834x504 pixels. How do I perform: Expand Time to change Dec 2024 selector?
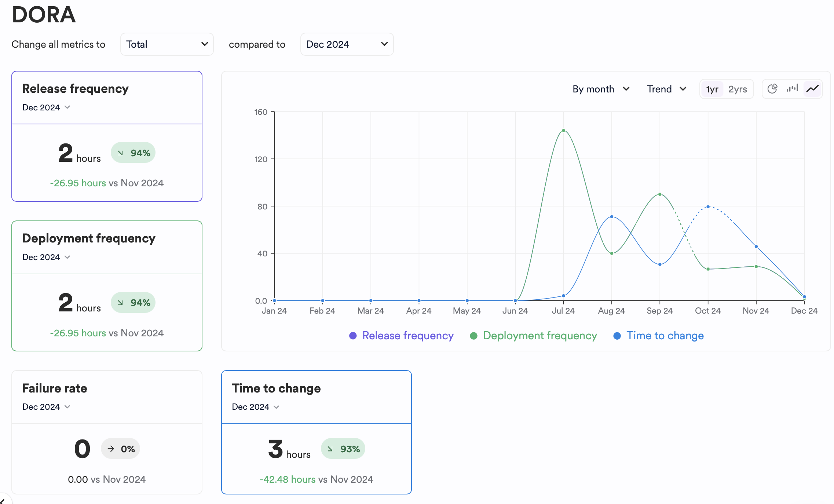[256, 407]
